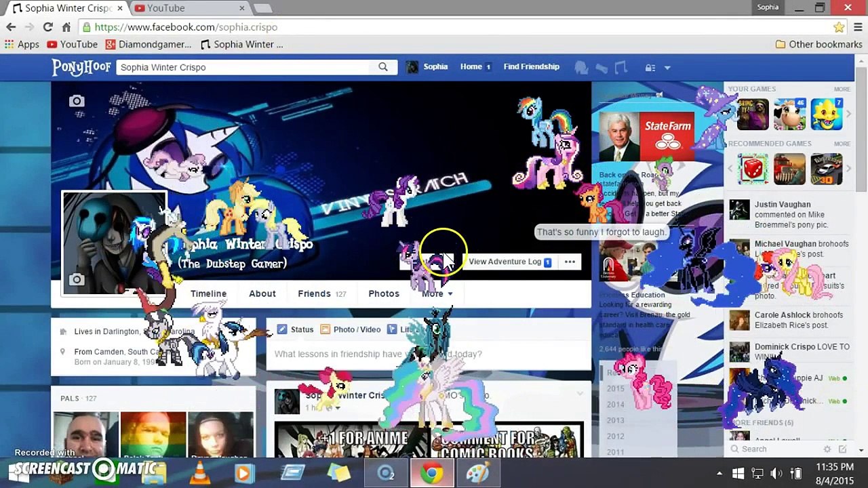Click the search magnifier icon

383,67
